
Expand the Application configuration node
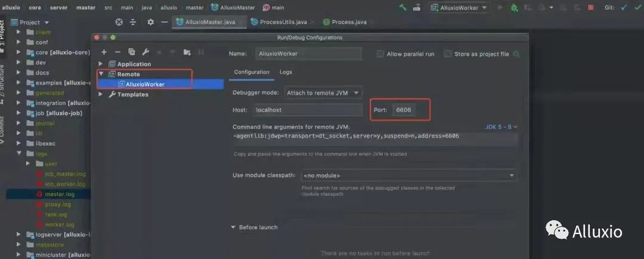point(101,64)
